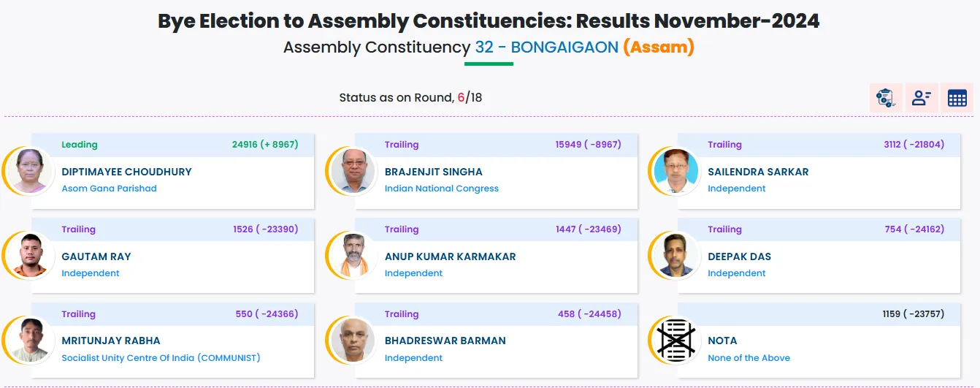
Task: Click Socialist Unity Centre Of India text
Action: click(x=161, y=358)
